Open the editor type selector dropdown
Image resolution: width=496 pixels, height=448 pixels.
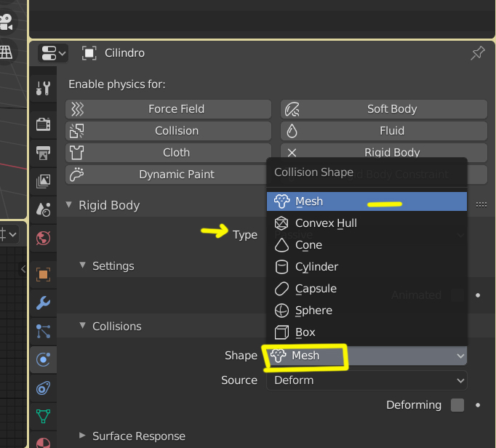(x=53, y=53)
